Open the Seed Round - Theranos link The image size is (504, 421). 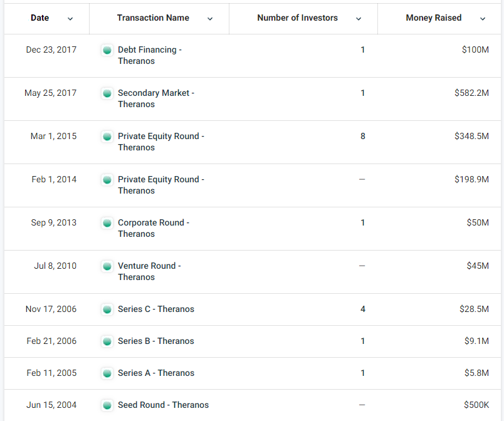(163, 405)
